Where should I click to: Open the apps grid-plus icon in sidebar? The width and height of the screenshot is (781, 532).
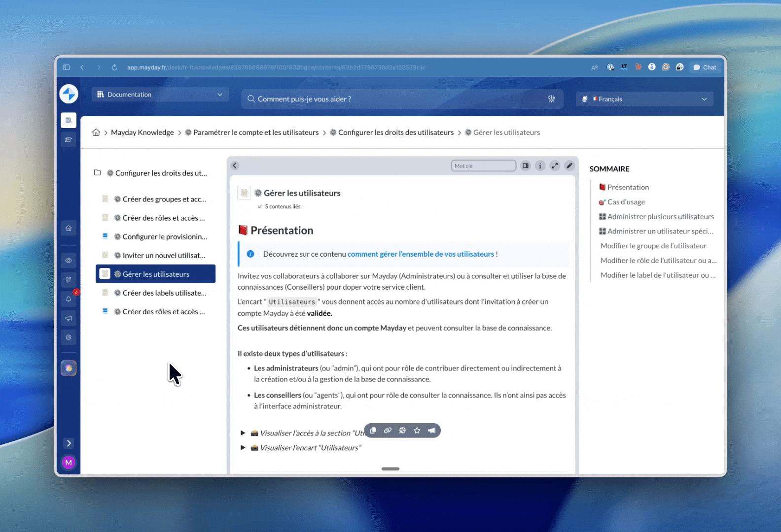click(69, 280)
